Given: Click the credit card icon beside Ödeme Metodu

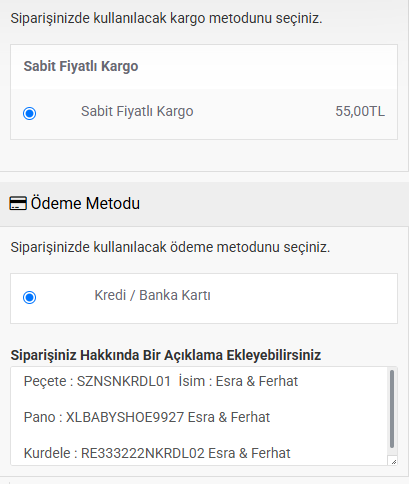Looking at the screenshot, I should [x=18, y=203].
